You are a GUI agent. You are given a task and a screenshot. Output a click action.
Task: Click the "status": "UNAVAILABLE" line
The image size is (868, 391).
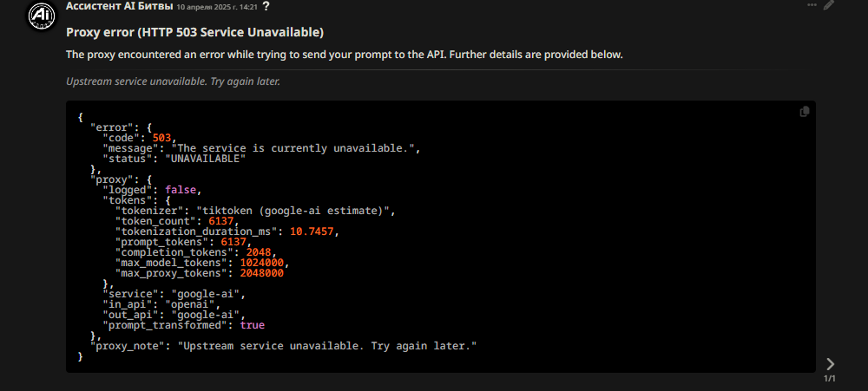[174, 159]
